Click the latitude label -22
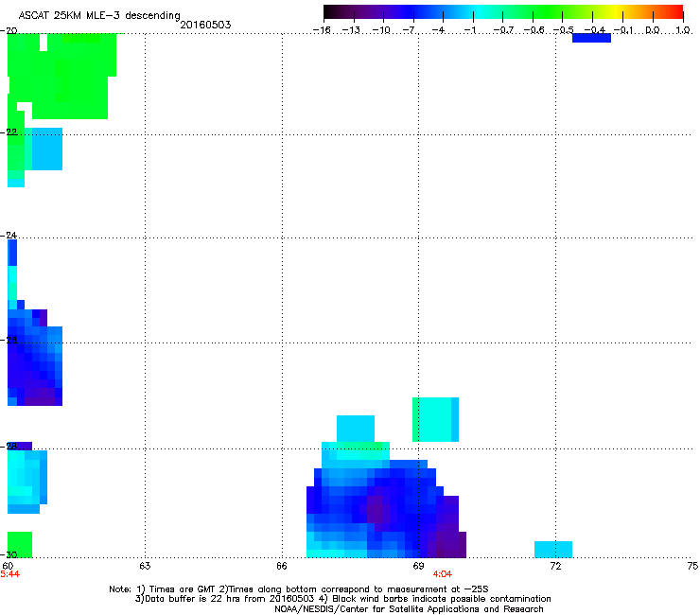The width and height of the screenshot is (700, 615). (10, 132)
